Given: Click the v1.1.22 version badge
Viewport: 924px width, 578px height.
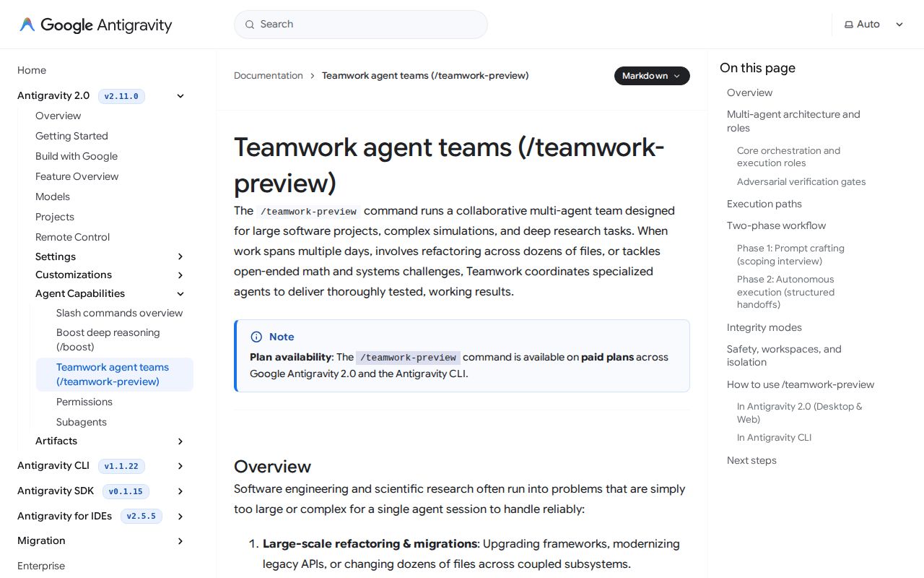Looking at the screenshot, I should [121, 466].
